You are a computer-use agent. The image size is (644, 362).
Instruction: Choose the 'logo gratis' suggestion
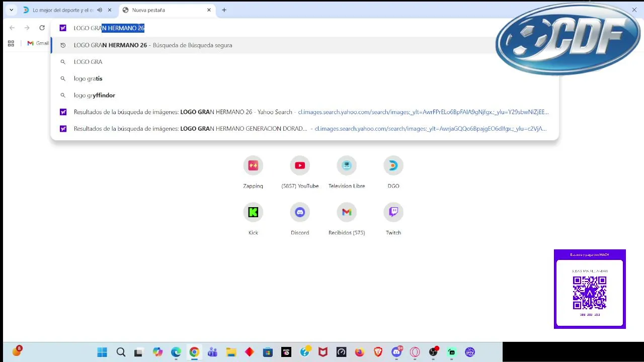coord(305,78)
